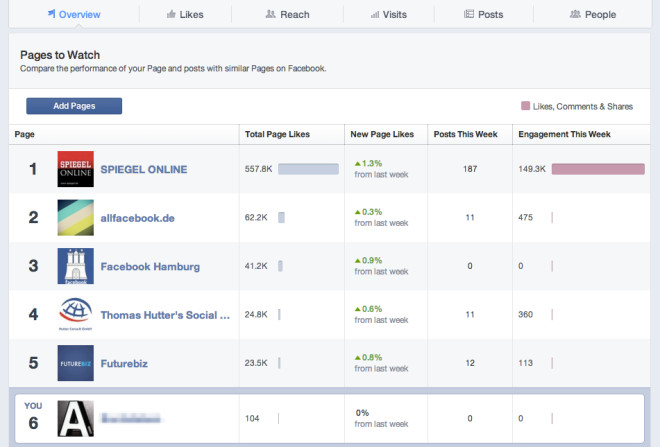The height and width of the screenshot is (447, 660).
Task: Click the allfacebook.de striped logo thumbnail
Action: pos(76,218)
